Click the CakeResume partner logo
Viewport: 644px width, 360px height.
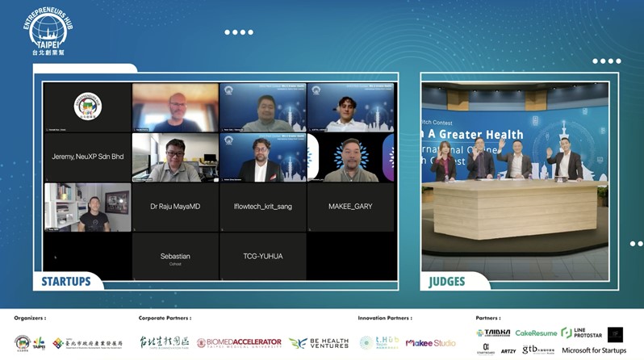[x=536, y=333]
